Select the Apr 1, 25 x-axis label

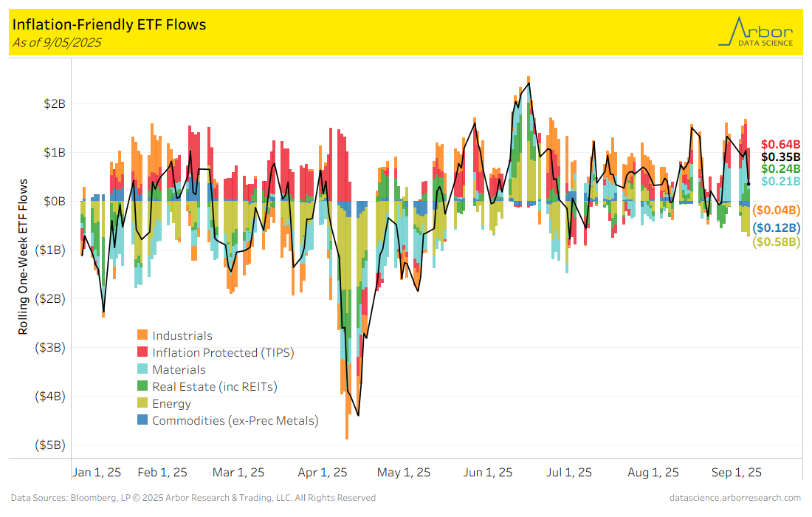click(324, 473)
